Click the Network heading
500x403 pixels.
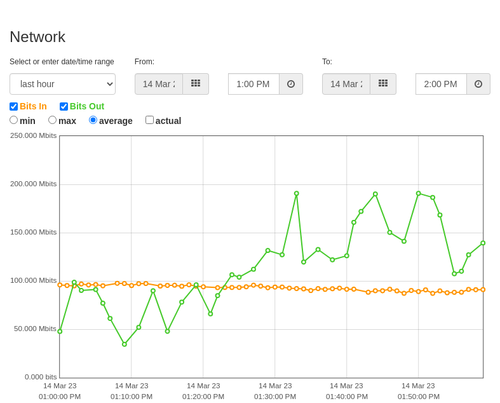37,37
